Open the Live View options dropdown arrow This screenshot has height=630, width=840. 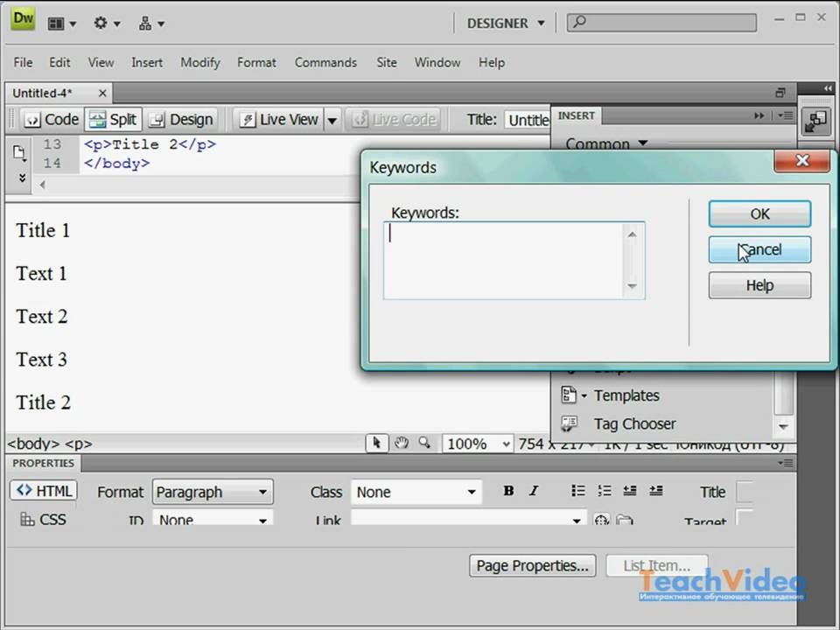pyautogui.click(x=332, y=120)
